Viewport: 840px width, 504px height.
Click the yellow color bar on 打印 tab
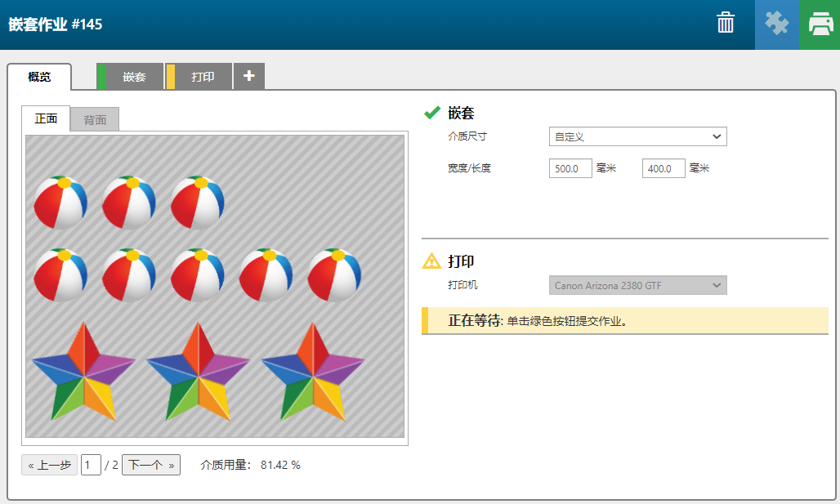tap(171, 77)
